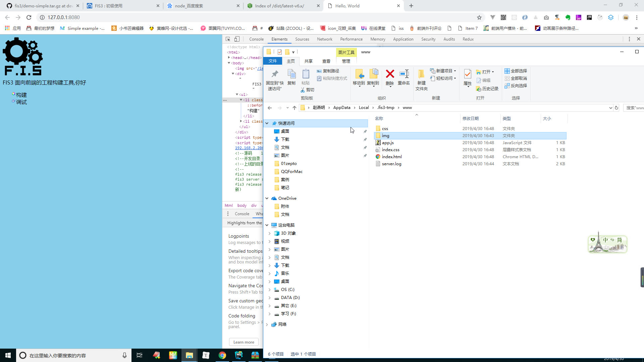644x362 pixels.
Task: Click the red Delete icon in ribbon
Action: [389, 74]
